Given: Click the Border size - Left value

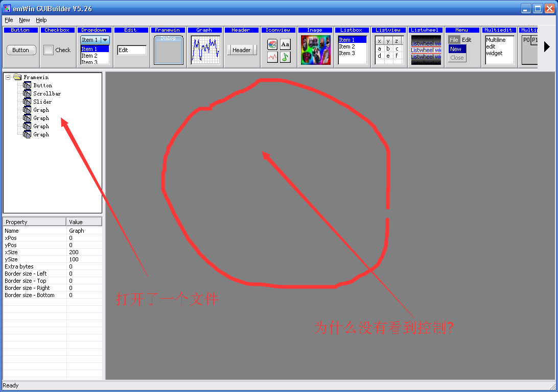Looking at the screenshot, I should (85, 273).
